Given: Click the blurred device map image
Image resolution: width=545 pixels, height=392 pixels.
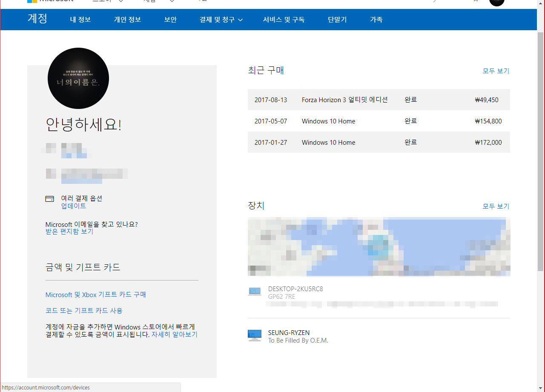Looking at the screenshot, I should pos(379,246).
